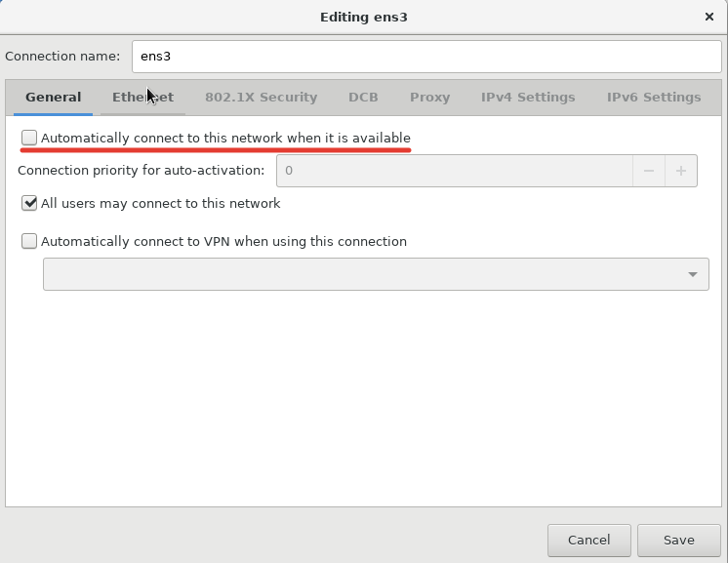Open the Proxy tab
The width and height of the screenshot is (728, 563).
coord(429,98)
